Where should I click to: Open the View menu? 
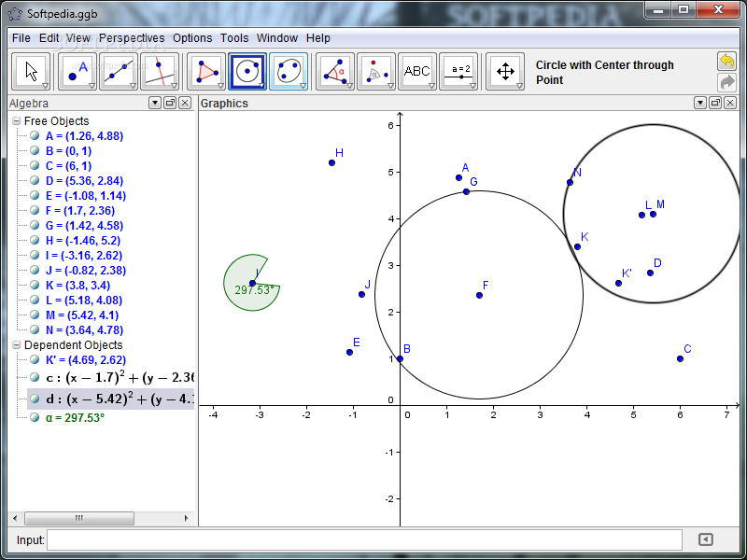[78, 38]
